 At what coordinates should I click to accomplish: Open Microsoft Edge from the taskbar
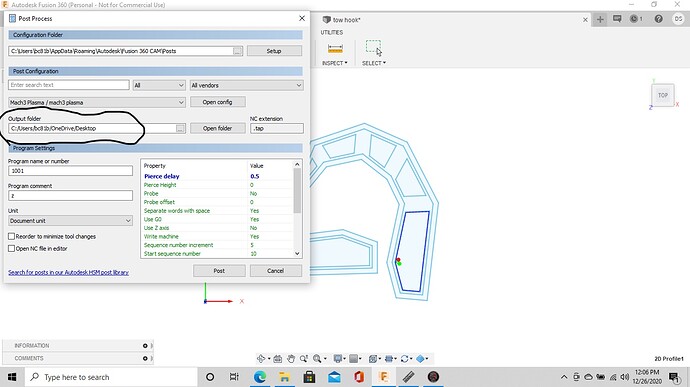[260, 377]
